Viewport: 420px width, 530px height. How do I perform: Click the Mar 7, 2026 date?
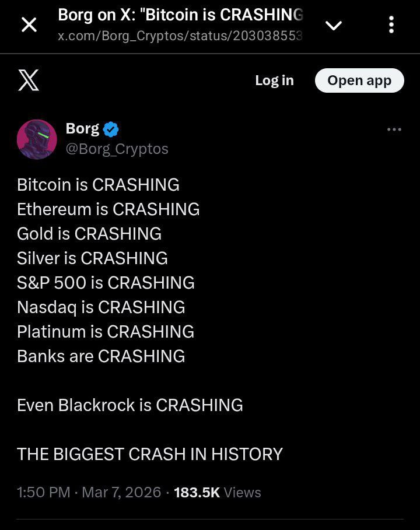click(x=121, y=492)
